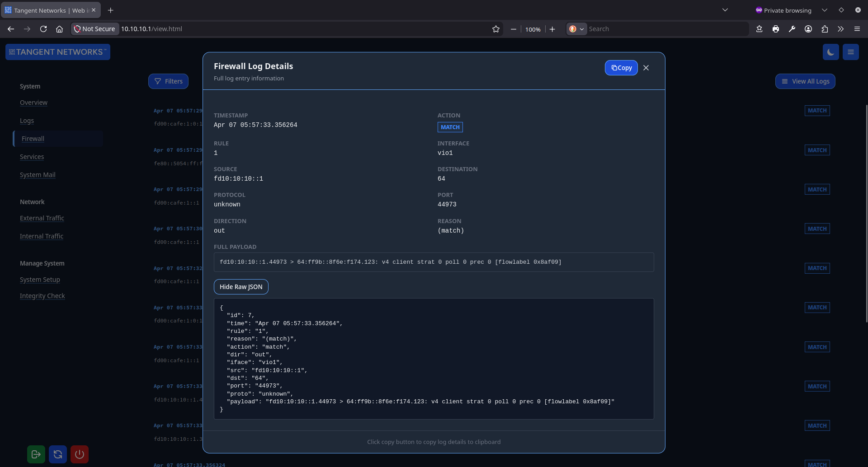This screenshot has height=467, width=868.
Task: Copy log details with the Copy icon
Action: pos(621,68)
